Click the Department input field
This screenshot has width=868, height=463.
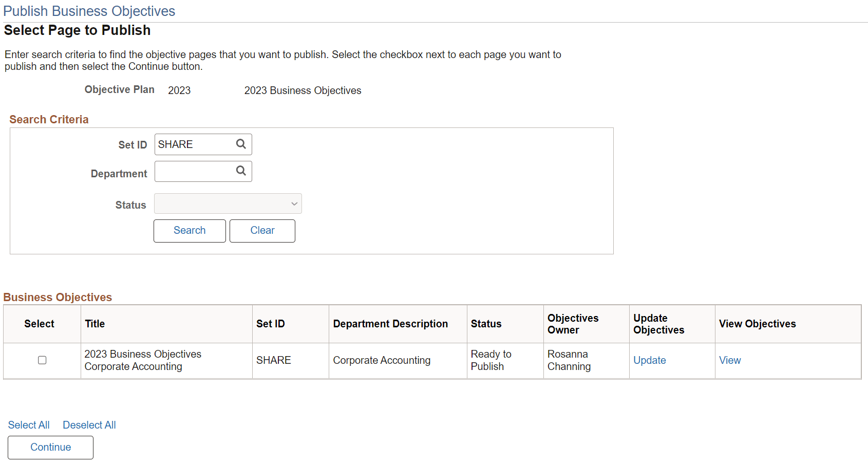pos(195,171)
